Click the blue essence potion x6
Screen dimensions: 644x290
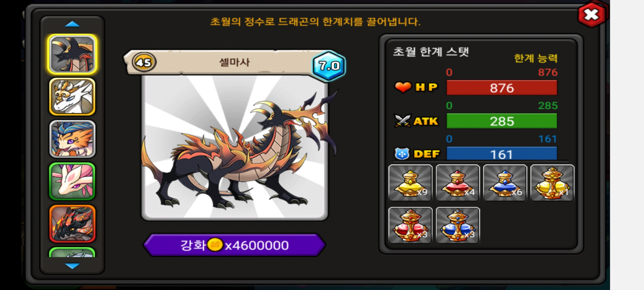(x=505, y=183)
